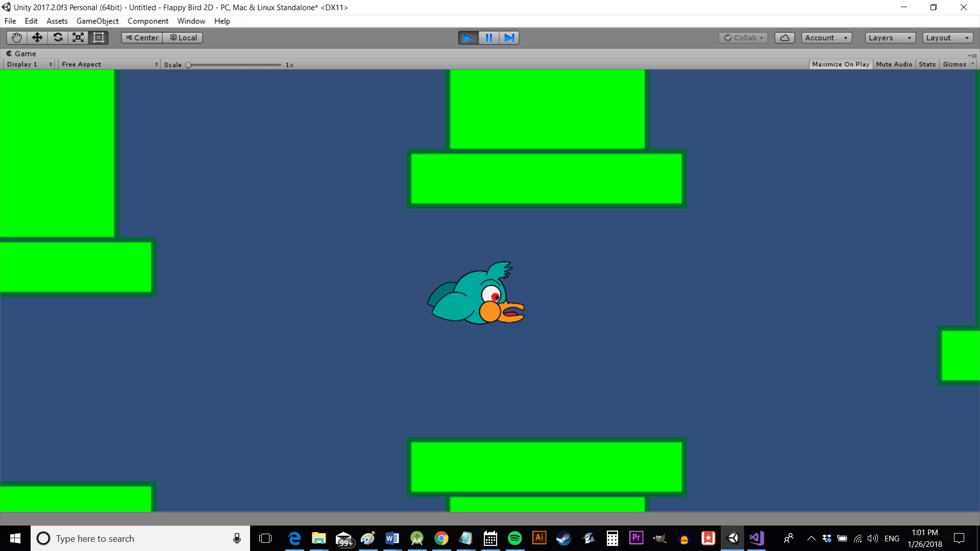Open the Assets menu
The image size is (980, 551).
57,21
